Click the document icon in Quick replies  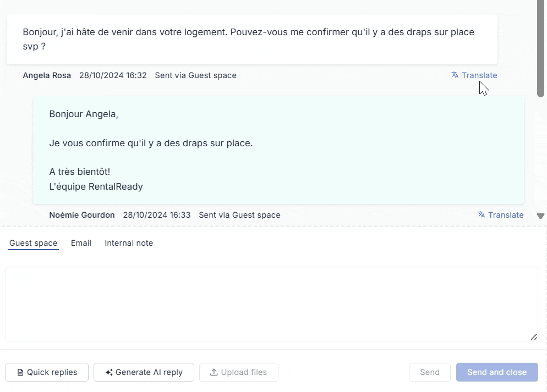(20, 373)
